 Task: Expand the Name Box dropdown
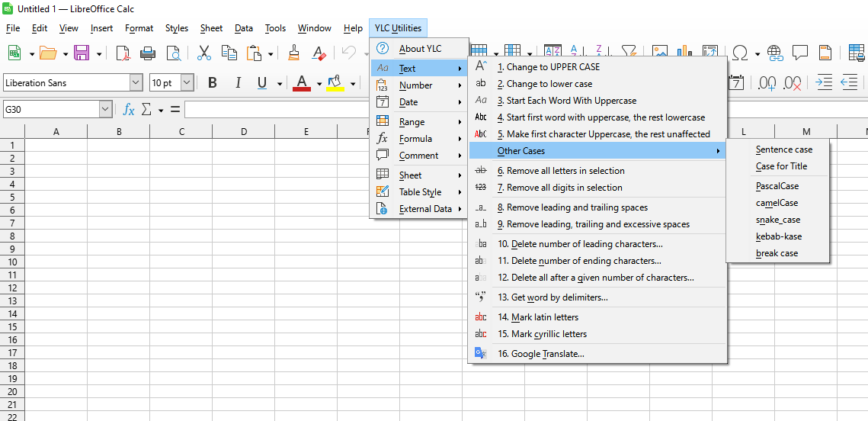(105, 110)
